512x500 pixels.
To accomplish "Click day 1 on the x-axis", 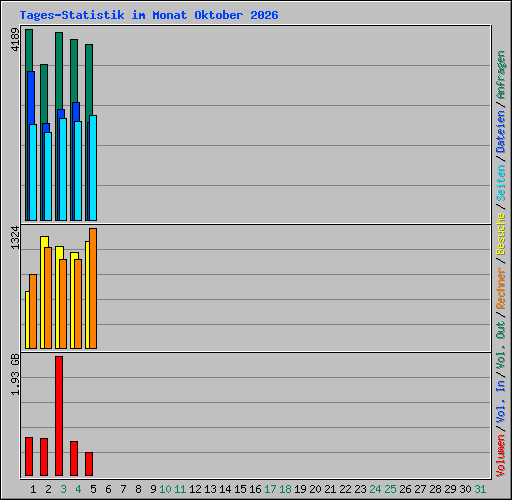I will pos(33,489).
